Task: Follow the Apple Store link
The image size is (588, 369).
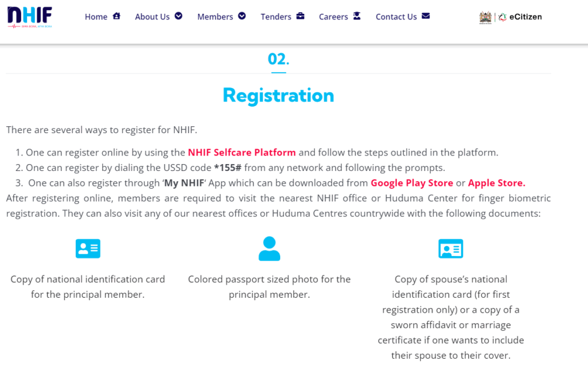Action: [497, 183]
